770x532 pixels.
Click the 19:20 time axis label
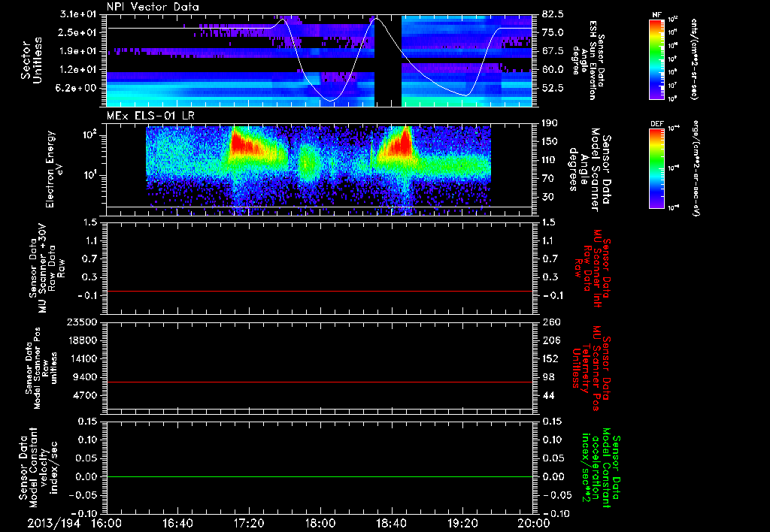point(462,523)
